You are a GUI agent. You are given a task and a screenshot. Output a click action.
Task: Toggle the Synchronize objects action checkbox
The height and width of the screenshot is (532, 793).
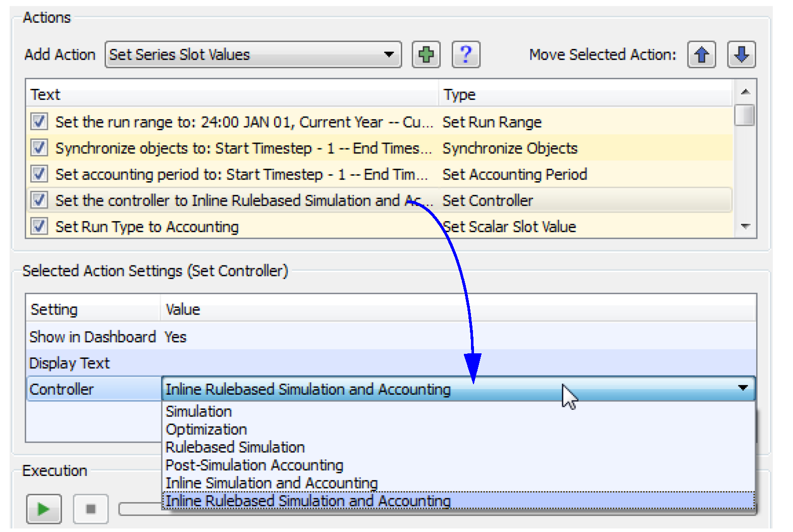coord(39,148)
